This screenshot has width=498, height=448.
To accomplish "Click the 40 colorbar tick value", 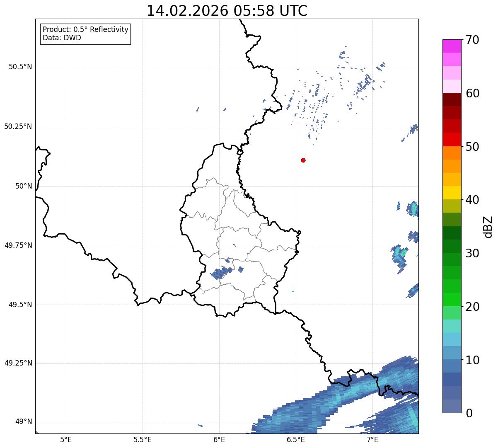I will coord(472,200).
